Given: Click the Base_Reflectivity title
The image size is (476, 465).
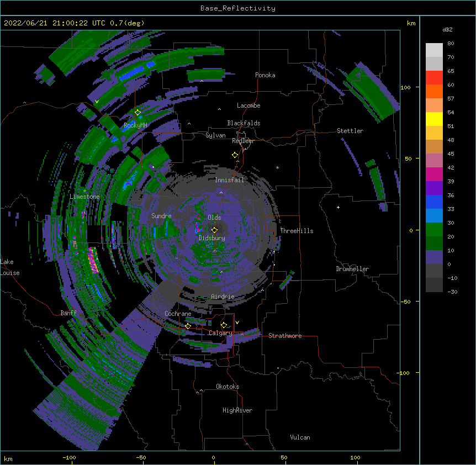Looking at the screenshot, I should (238, 8).
